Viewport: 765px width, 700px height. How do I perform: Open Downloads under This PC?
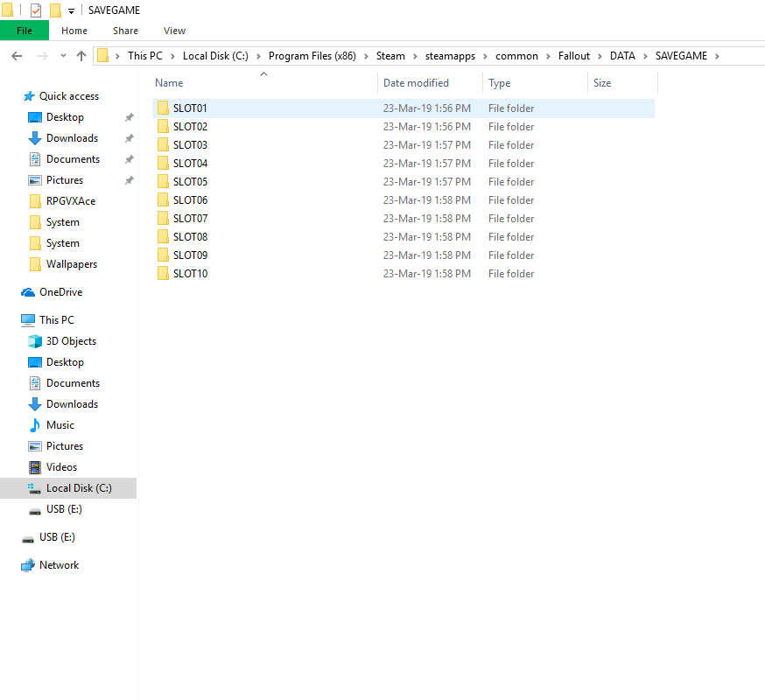pyautogui.click(x=72, y=404)
